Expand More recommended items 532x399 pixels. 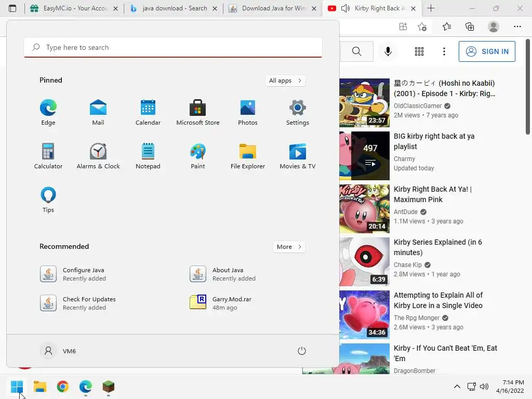289,247
